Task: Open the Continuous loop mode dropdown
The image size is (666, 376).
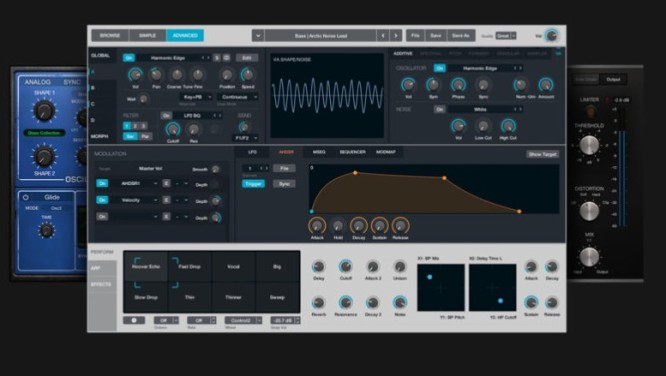Action: point(237,97)
